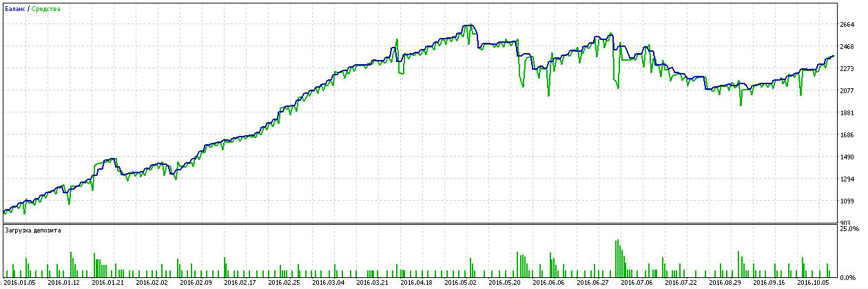
Task: Click the 2016.03.21 date label
Action: coord(372,282)
